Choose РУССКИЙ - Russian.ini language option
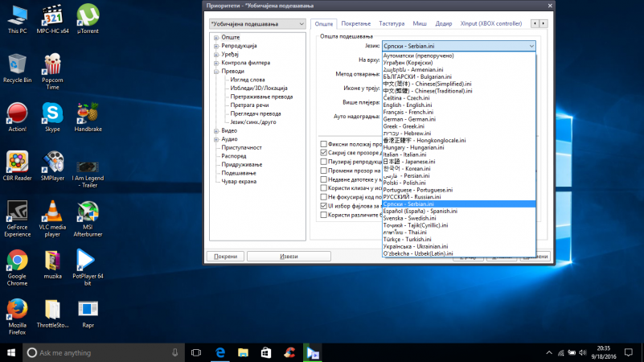The image size is (644, 362). [x=459, y=197]
